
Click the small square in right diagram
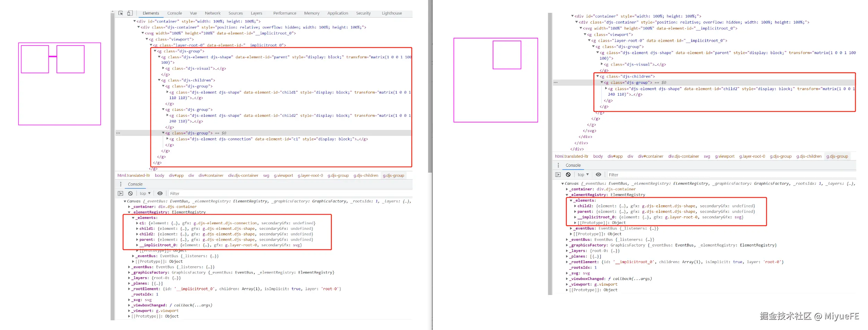pos(507,55)
